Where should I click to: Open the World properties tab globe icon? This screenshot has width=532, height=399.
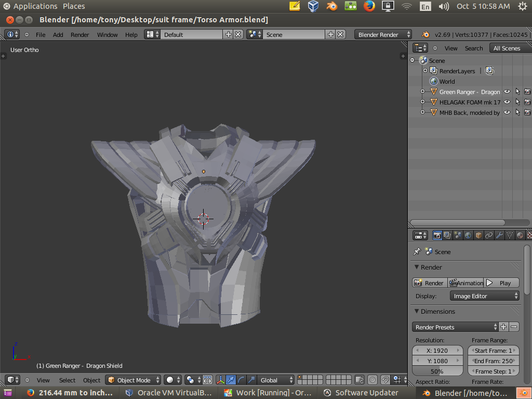tap(468, 235)
